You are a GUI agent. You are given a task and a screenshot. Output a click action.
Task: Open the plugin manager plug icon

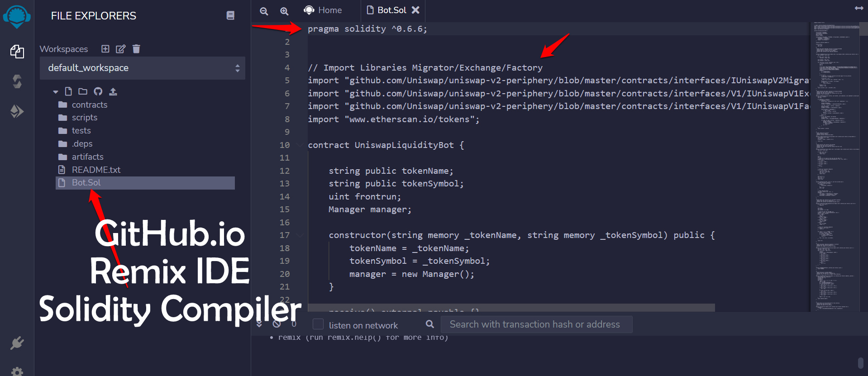point(17,343)
